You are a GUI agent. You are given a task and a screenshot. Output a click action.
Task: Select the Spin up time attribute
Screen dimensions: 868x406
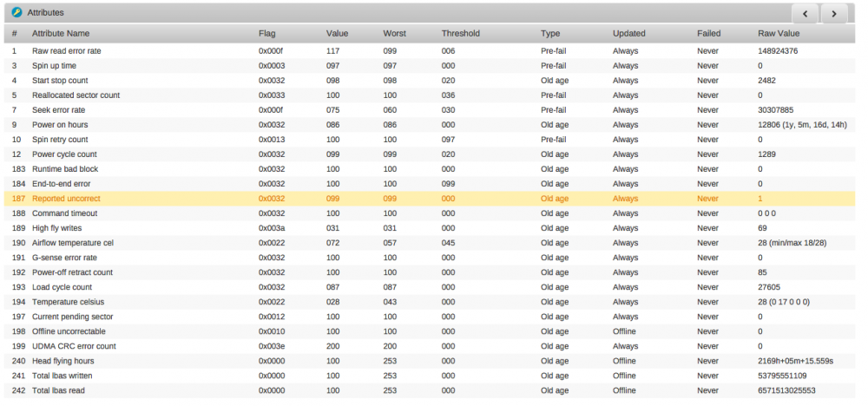(x=54, y=66)
